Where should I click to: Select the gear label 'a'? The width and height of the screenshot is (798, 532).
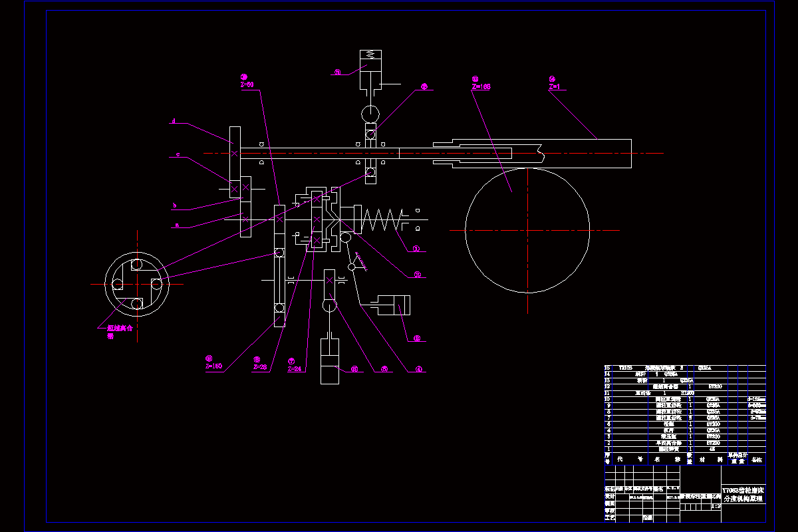coord(176,225)
